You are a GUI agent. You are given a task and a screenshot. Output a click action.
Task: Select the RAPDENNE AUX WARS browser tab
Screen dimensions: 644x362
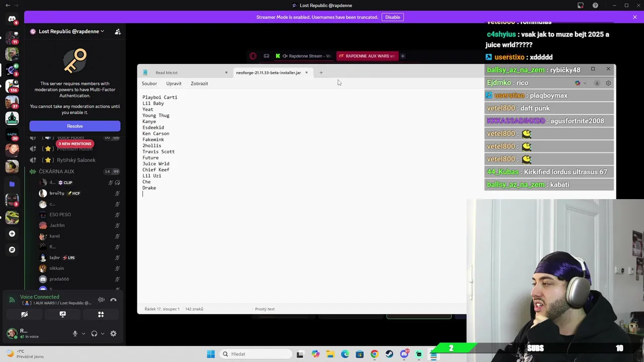click(368, 56)
